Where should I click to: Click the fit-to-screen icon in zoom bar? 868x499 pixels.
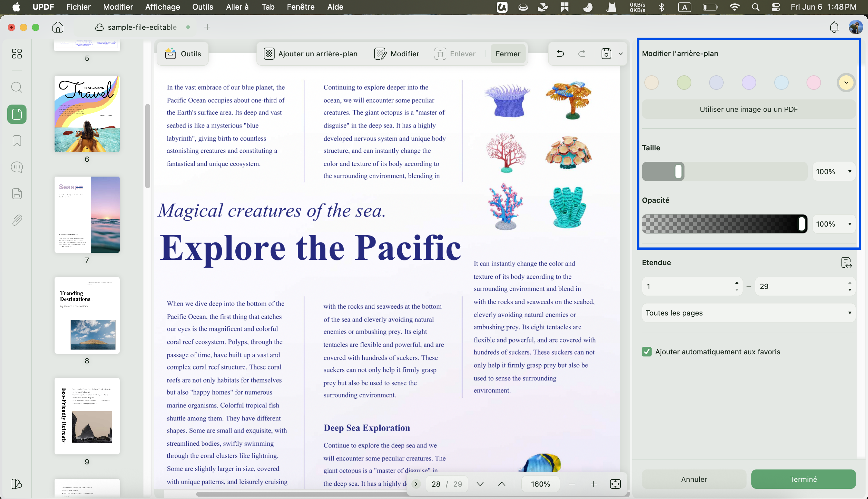coord(615,484)
